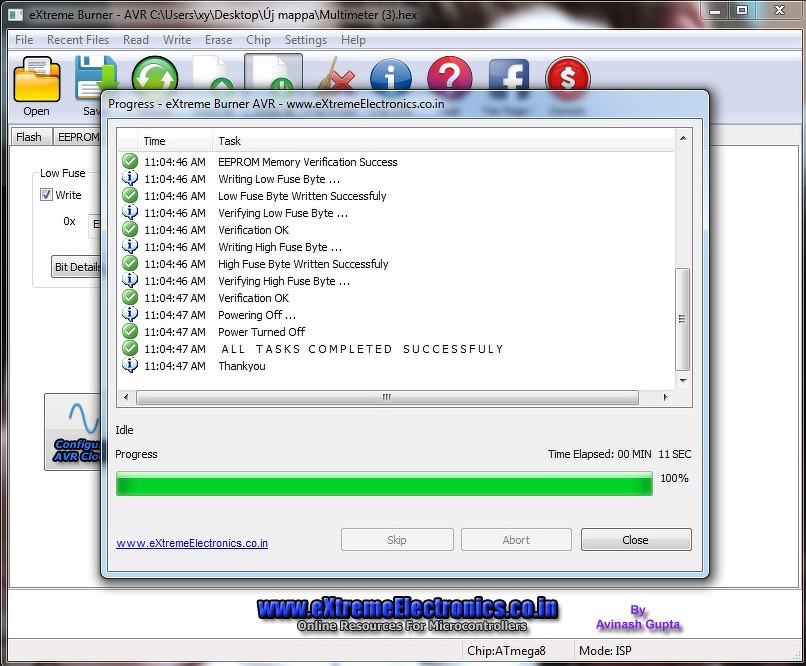Open the Chip menu
This screenshot has height=666, width=806.
[258, 40]
